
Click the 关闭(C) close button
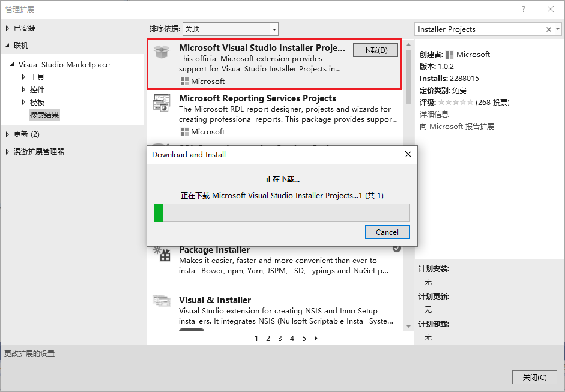coord(535,377)
